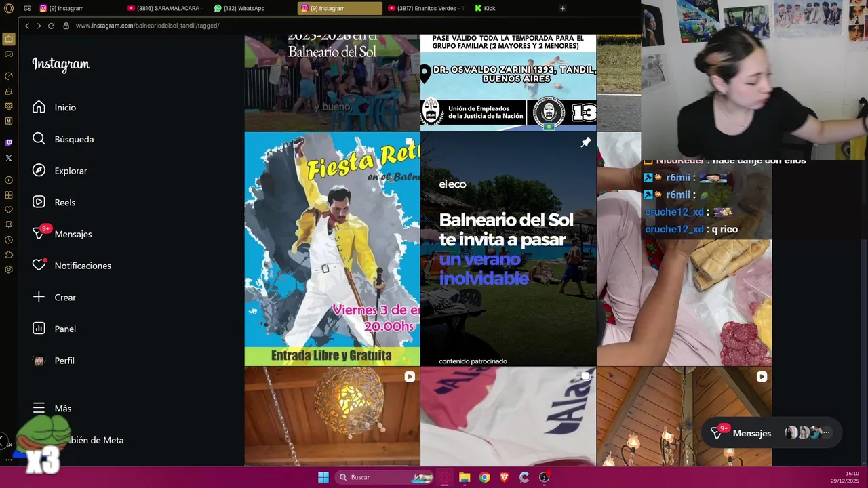868x488 pixels.
Task: Open the 2025-2026 Balneario del Sol post
Action: click(332, 82)
